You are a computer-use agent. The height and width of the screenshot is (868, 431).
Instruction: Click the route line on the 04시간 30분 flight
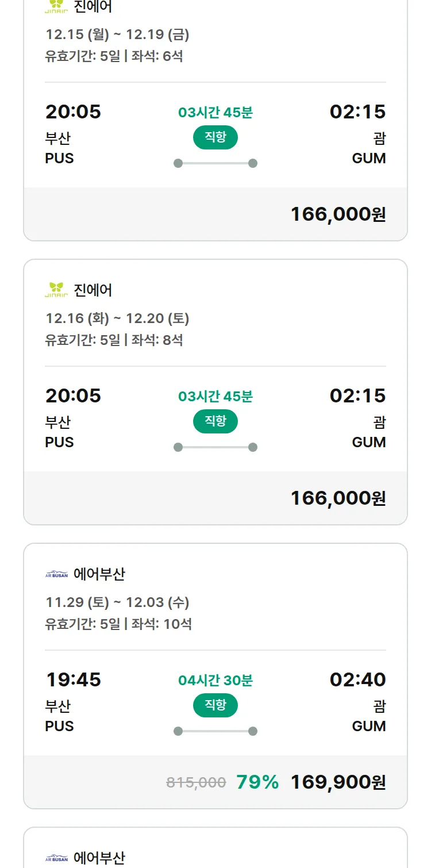pyautogui.click(x=215, y=731)
